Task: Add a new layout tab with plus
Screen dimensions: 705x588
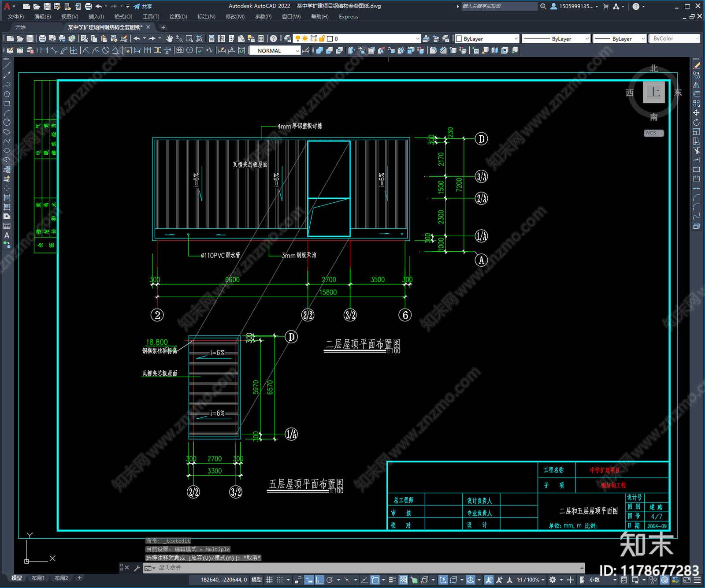Action: click(x=80, y=578)
